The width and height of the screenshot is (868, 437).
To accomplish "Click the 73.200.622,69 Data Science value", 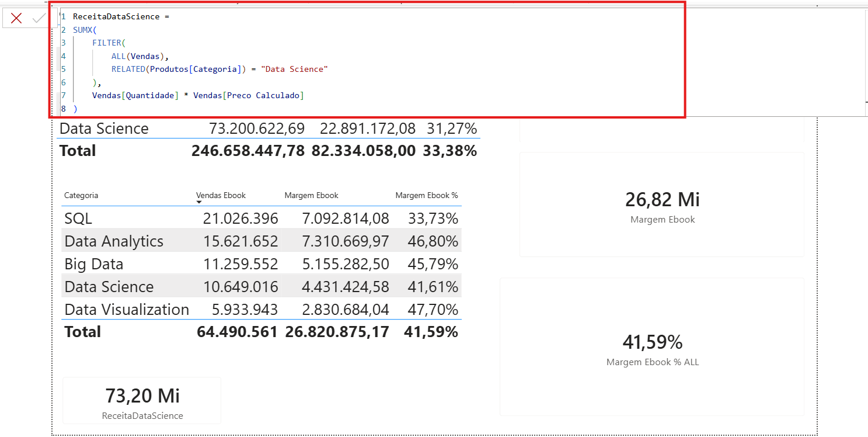I will (x=257, y=129).
